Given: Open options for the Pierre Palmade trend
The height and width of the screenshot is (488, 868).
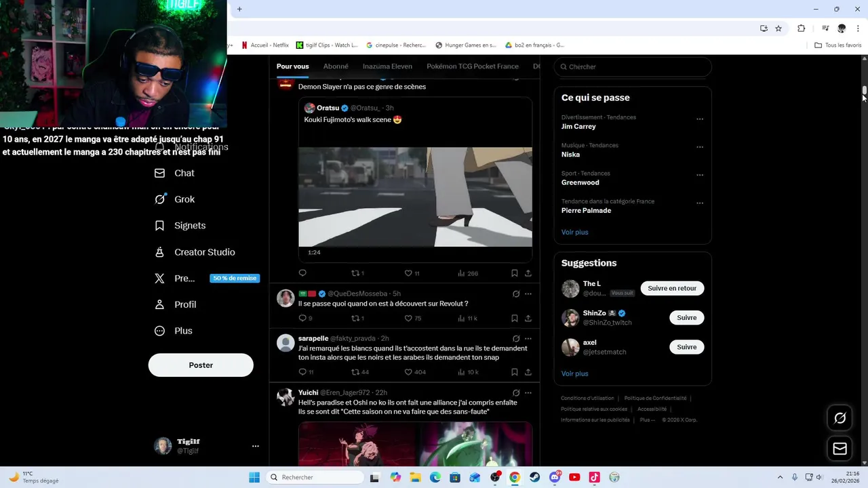Looking at the screenshot, I should coord(700,203).
